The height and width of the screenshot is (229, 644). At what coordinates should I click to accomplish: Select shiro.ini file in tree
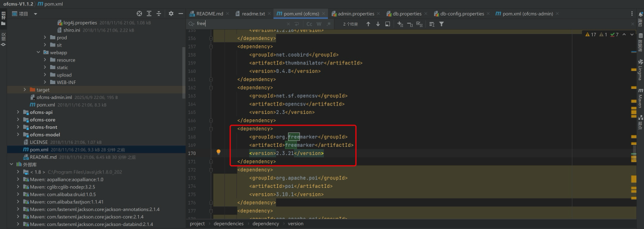(x=71, y=30)
